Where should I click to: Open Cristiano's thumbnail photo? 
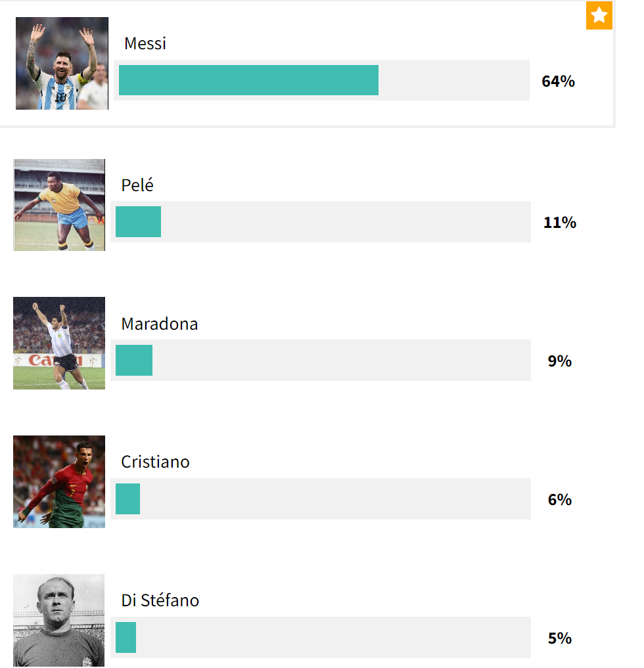pyautogui.click(x=59, y=482)
